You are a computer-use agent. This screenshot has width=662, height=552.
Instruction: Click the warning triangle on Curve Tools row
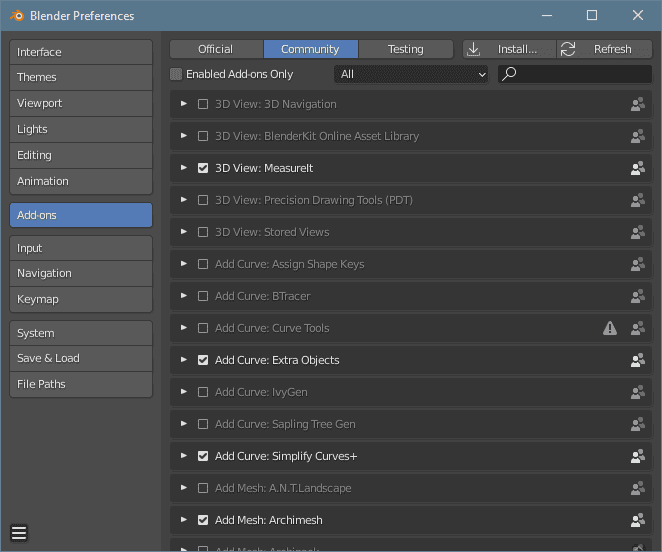click(610, 328)
